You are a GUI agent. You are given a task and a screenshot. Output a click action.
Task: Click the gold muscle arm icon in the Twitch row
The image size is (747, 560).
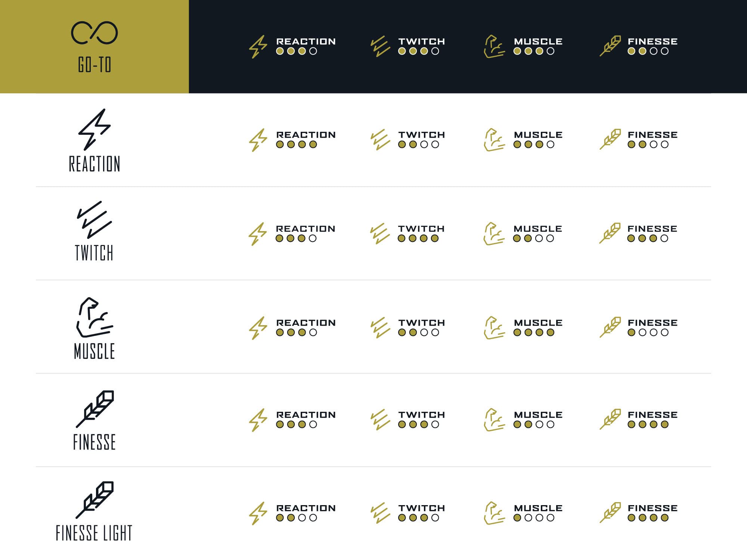[494, 234]
